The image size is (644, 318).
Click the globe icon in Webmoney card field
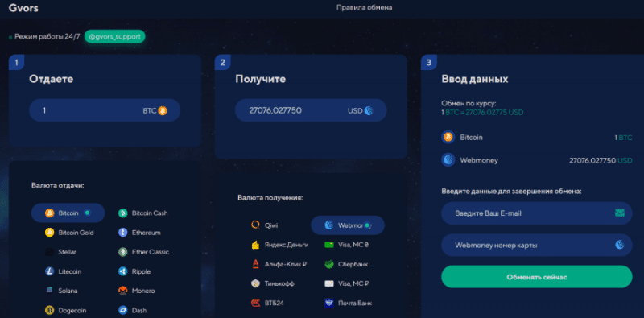(619, 245)
